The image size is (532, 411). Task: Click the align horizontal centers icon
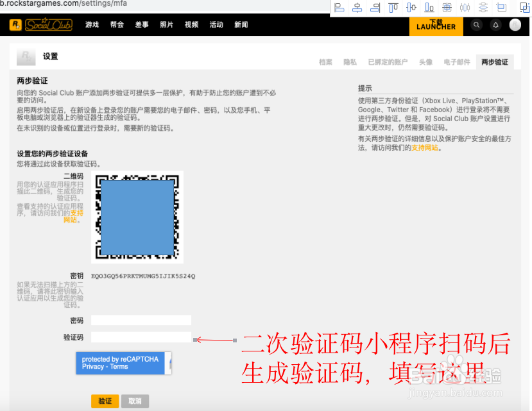[x=357, y=8]
